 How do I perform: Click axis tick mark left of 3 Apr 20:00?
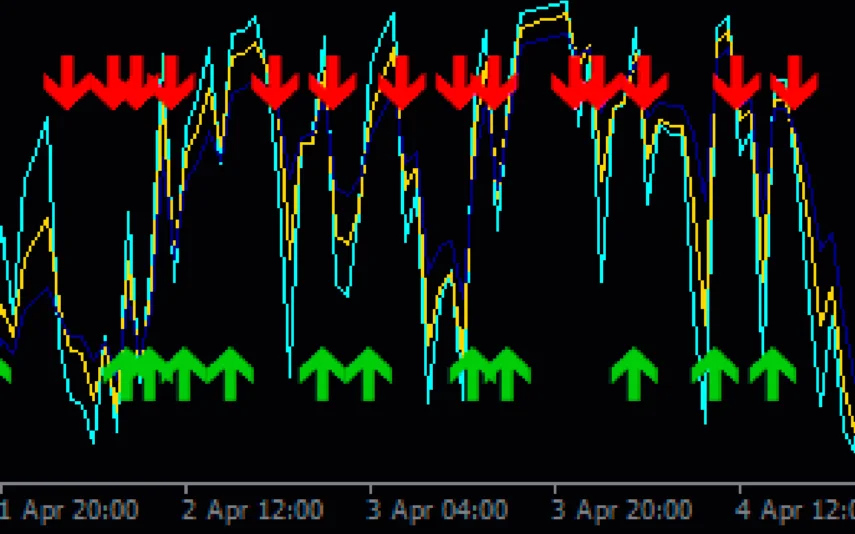click(555, 489)
